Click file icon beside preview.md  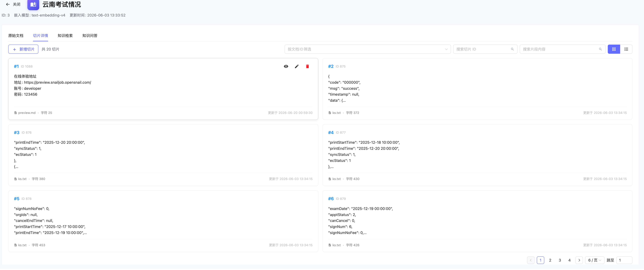[15, 113]
